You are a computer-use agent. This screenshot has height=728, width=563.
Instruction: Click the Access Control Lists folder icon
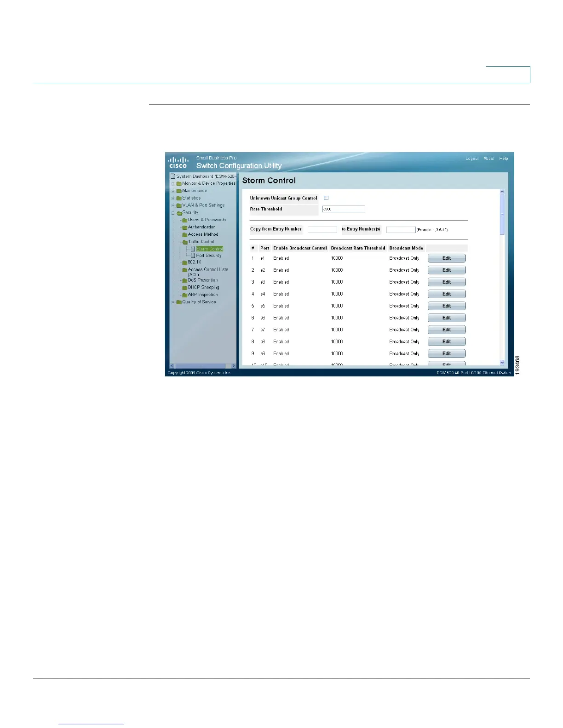[185, 270]
